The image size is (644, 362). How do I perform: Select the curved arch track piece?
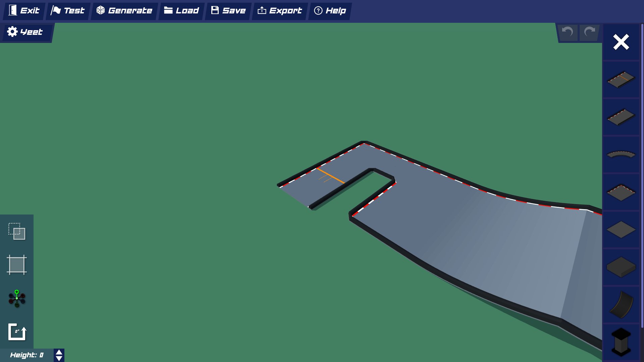click(x=621, y=155)
